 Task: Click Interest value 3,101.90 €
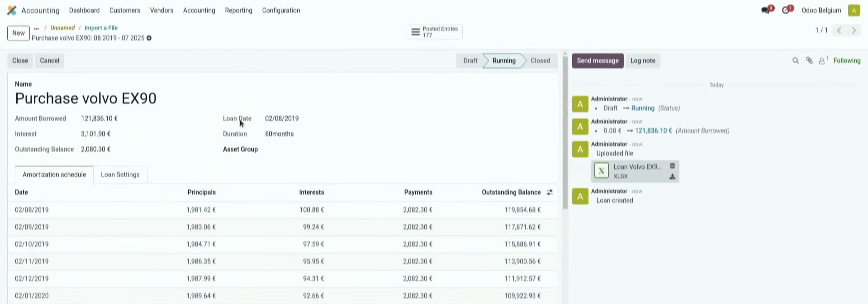[x=95, y=134]
